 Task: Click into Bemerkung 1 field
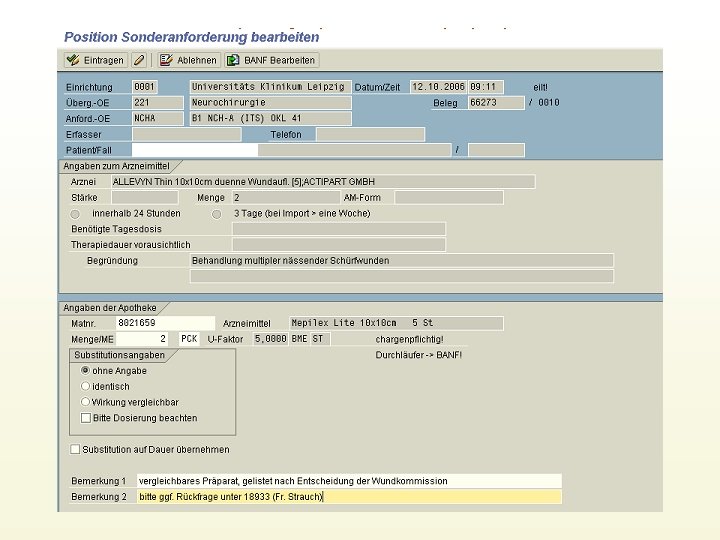(x=349, y=481)
